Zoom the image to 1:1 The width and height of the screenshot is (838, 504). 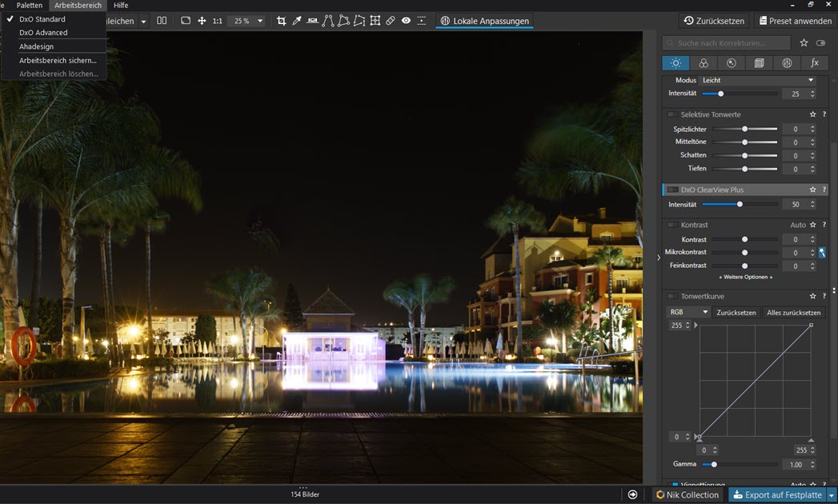point(217,21)
